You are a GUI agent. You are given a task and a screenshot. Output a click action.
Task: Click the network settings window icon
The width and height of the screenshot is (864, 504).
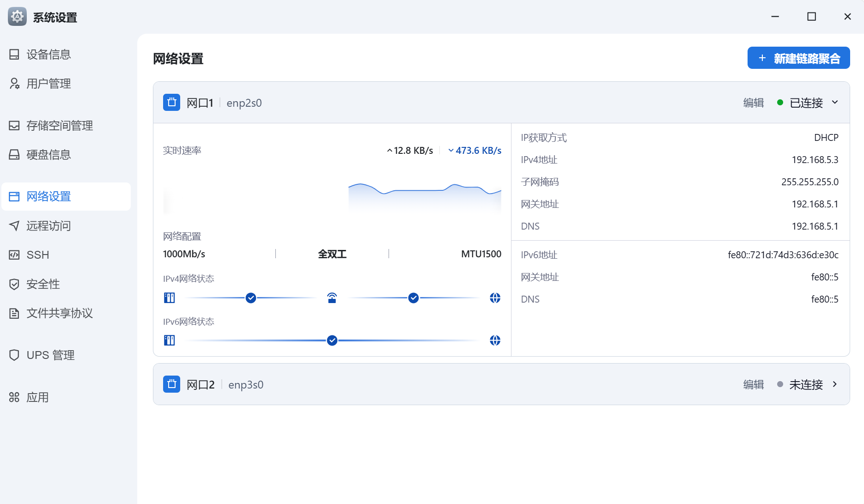tap(14, 197)
